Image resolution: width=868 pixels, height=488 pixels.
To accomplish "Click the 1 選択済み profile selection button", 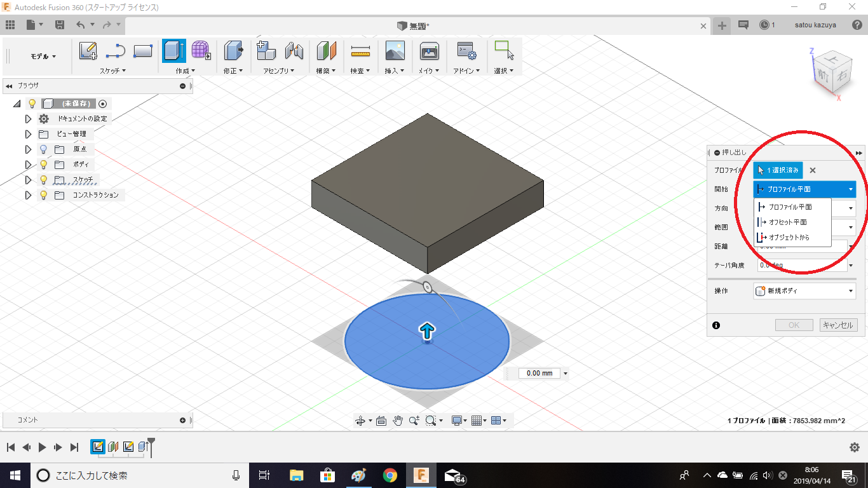I will (x=778, y=170).
